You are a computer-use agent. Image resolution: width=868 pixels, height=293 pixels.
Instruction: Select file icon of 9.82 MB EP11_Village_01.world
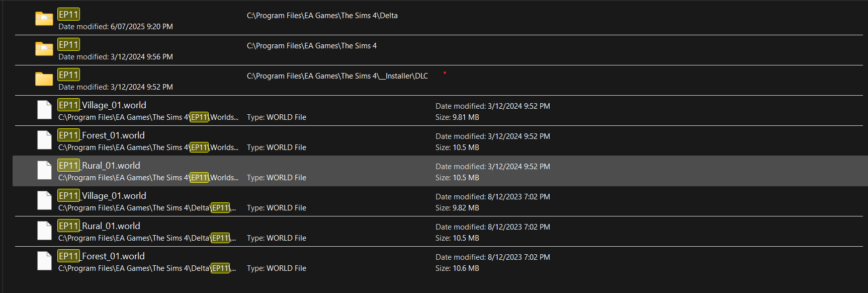[x=44, y=201]
